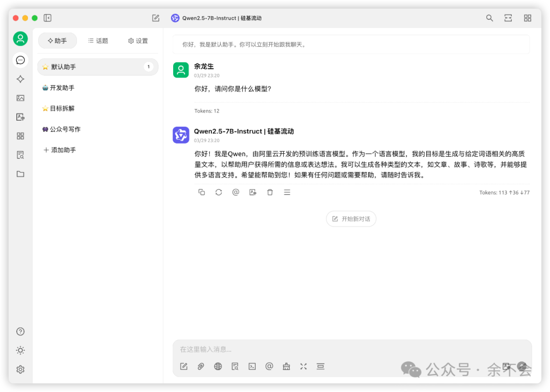Click the 开始新对话 button
Viewport: 550px width, 392px height.
(351, 218)
